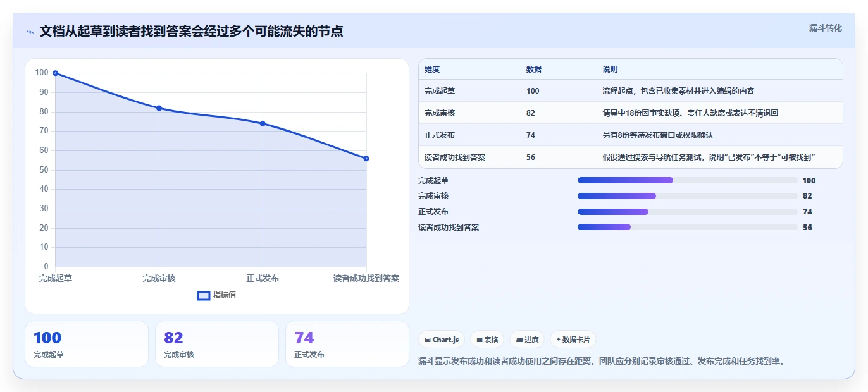Click the 正式发布 x-axis label
868x392 pixels.
point(263,278)
